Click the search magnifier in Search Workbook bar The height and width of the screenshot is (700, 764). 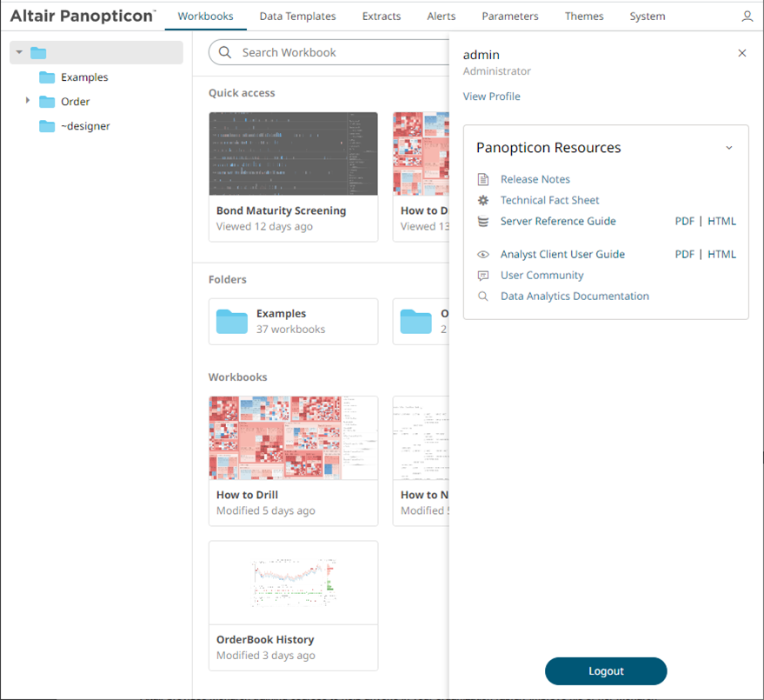point(224,52)
